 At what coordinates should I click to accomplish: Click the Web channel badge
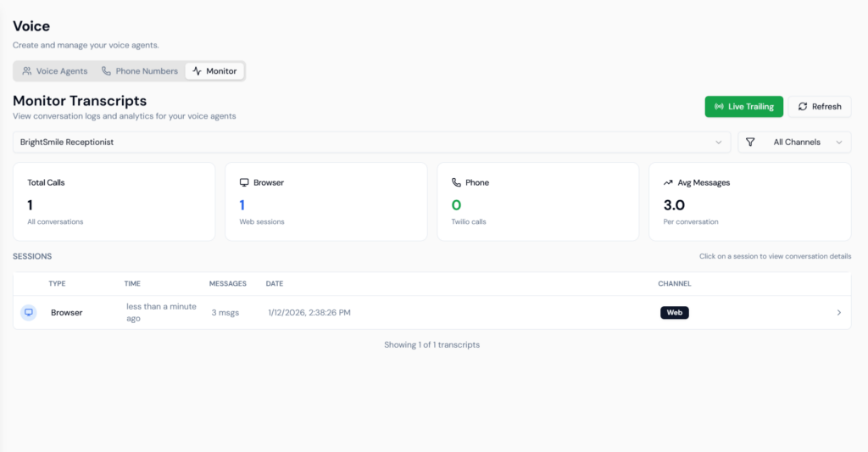[x=674, y=312]
